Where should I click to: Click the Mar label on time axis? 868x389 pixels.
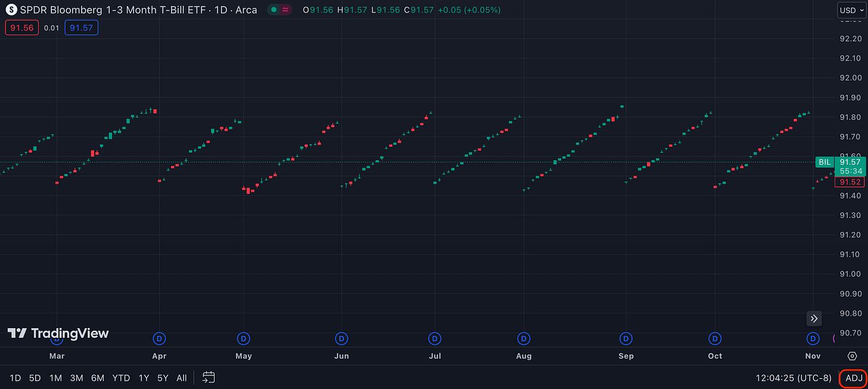pos(57,356)
